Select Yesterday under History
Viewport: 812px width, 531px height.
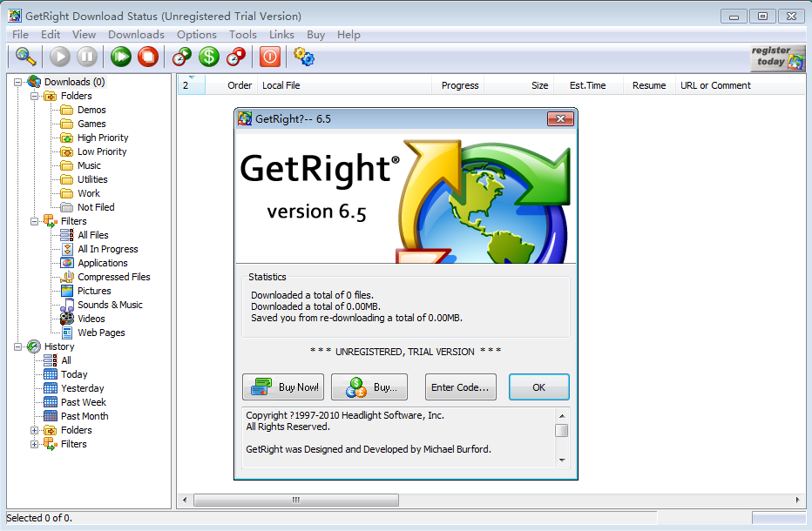(x=83, y=389)
